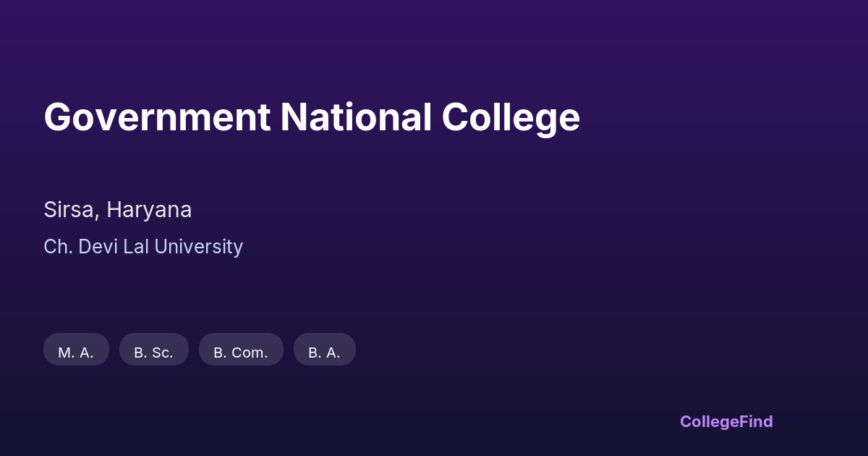Select the M. A. course tag

(x=76, y=350)
